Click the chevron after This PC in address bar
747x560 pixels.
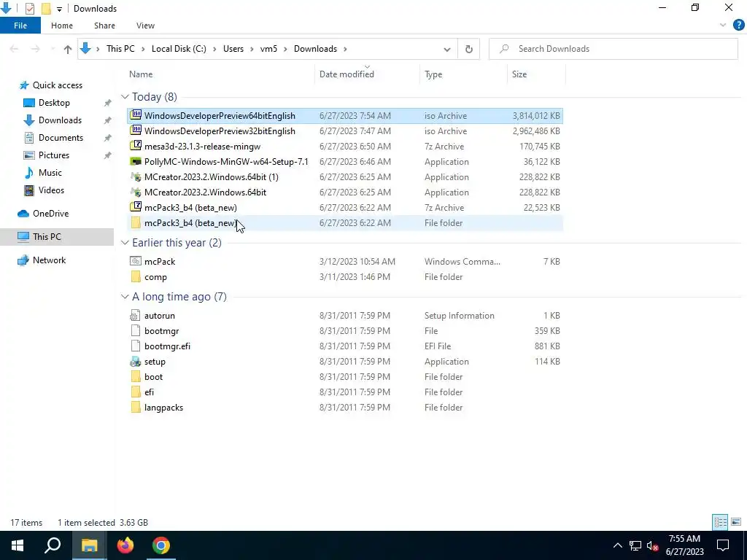[143, 49]
